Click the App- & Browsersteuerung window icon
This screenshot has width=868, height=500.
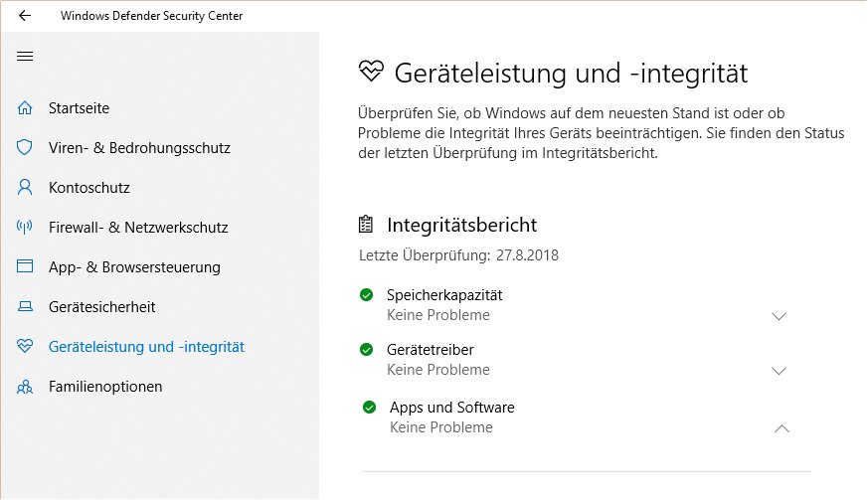pyautogui.click(x=25, y=266)
